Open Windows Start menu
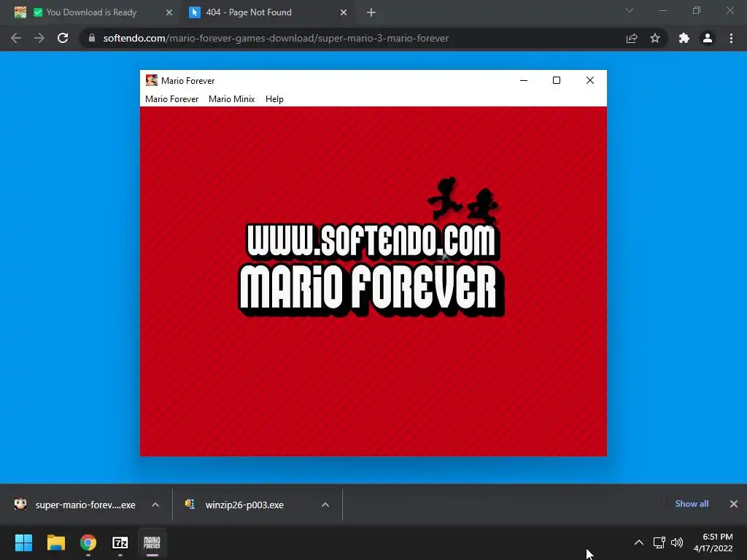This screenshot has width=747, height=560. click(23, 542)
